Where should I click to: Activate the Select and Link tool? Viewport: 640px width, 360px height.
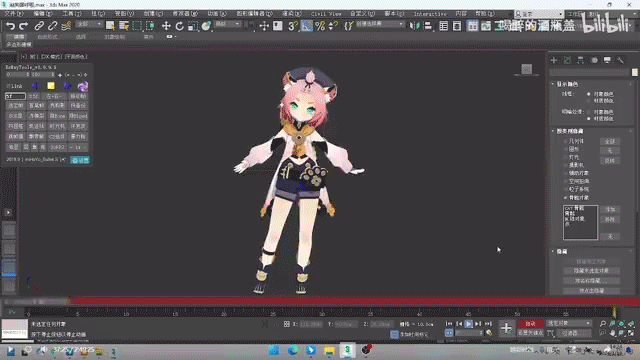click(x=39, y=26)
